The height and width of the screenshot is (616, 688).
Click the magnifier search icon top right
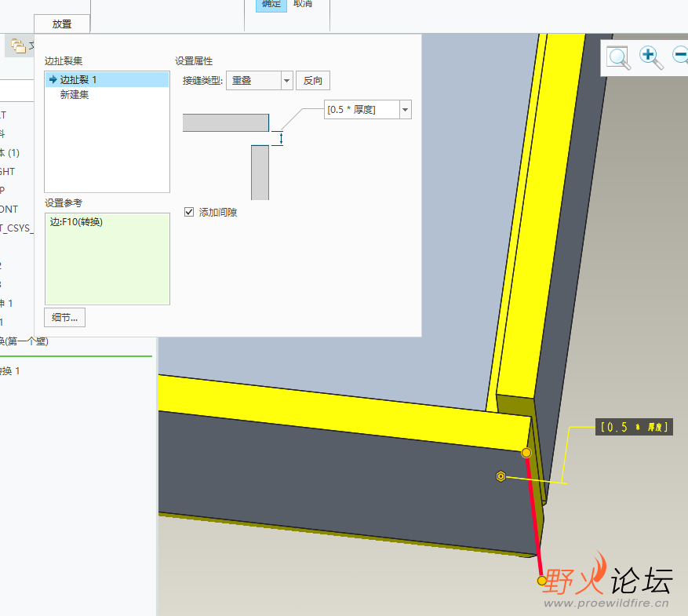click(x=618, y=57)
